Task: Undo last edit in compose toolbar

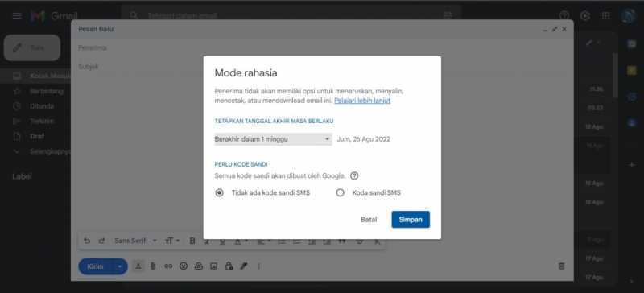Action: [87, 241]
